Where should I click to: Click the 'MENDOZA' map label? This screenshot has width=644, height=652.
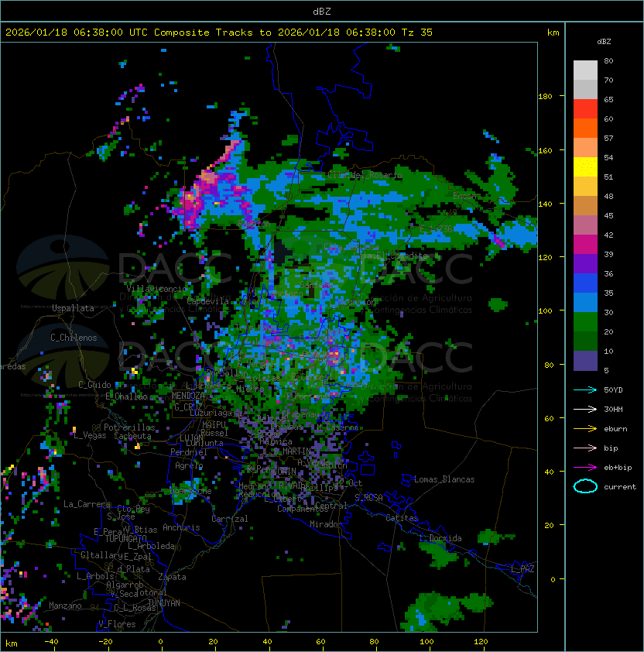188,396
